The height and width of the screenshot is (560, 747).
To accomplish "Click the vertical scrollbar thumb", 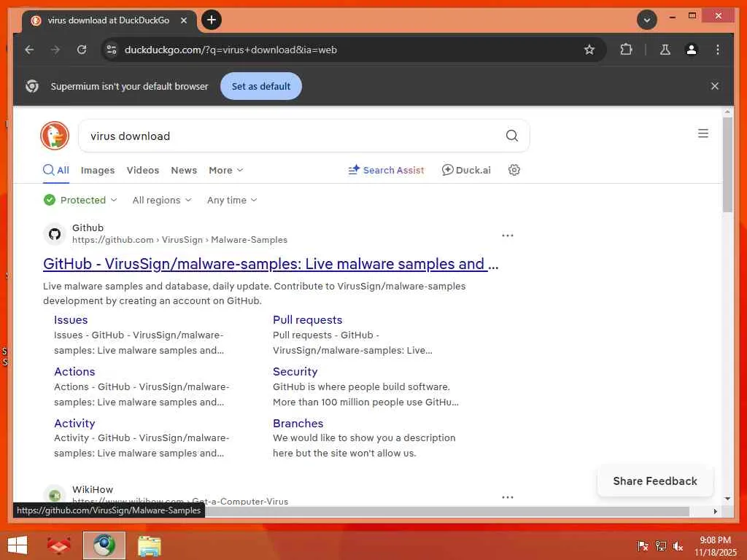I will [727, 164].
